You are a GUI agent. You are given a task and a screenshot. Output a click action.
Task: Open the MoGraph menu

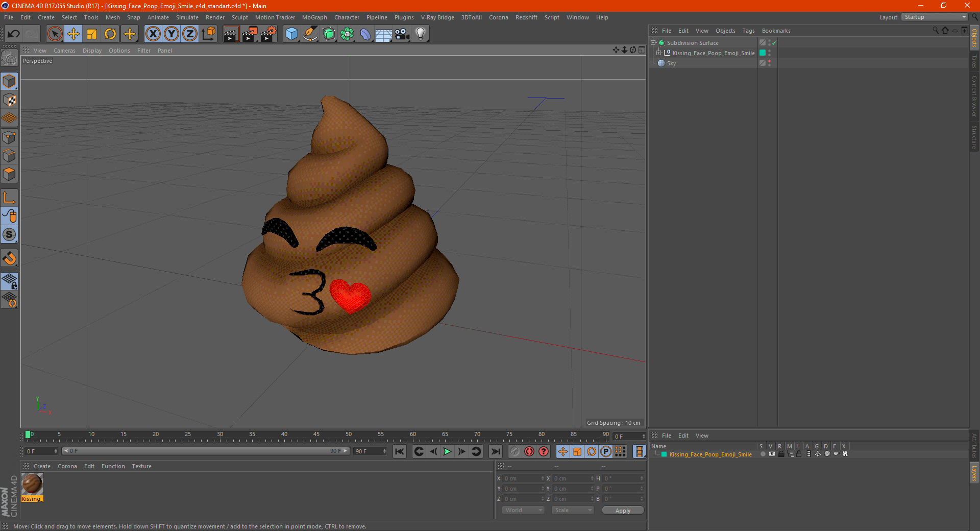coord(314,17)
